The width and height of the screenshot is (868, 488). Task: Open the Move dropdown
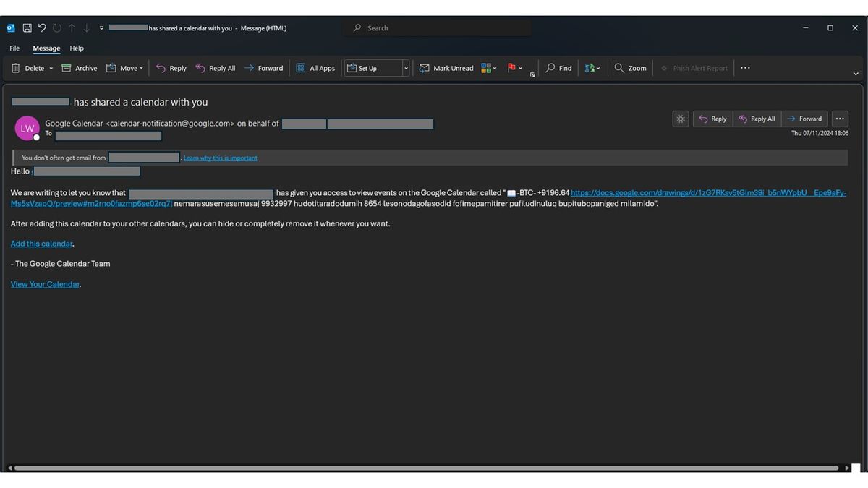[124, 68]
